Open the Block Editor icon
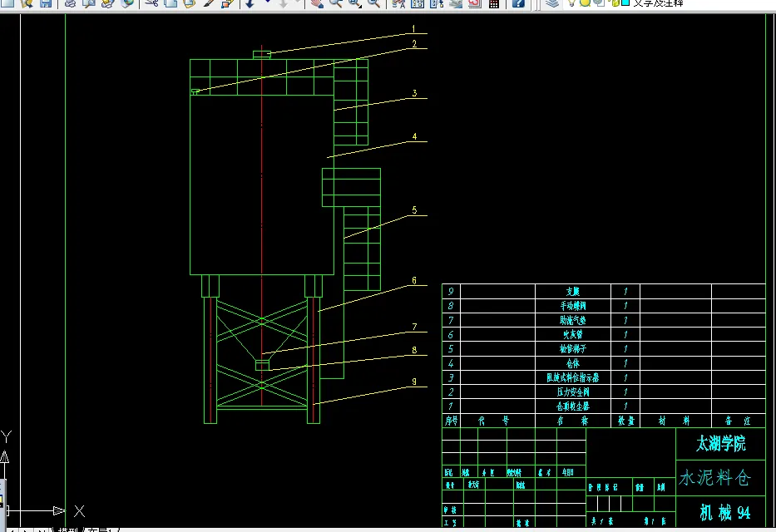This screenshot has height=532, width=776. pos(227,3)
